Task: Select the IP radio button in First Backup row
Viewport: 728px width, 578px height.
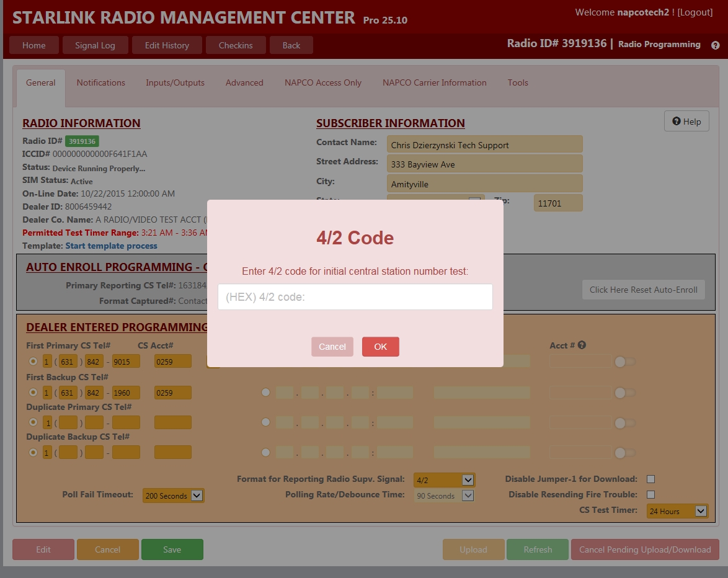Action: point(265,393)
